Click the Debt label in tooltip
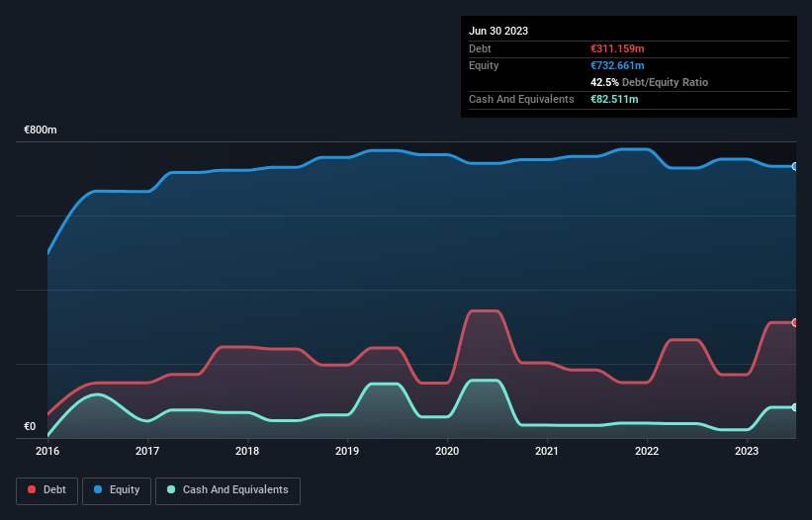 pos(480,48)
